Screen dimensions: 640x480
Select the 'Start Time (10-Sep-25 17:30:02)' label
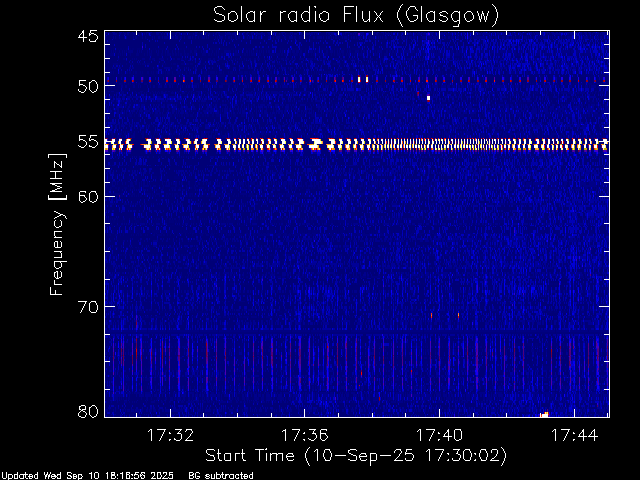point(356,456)
